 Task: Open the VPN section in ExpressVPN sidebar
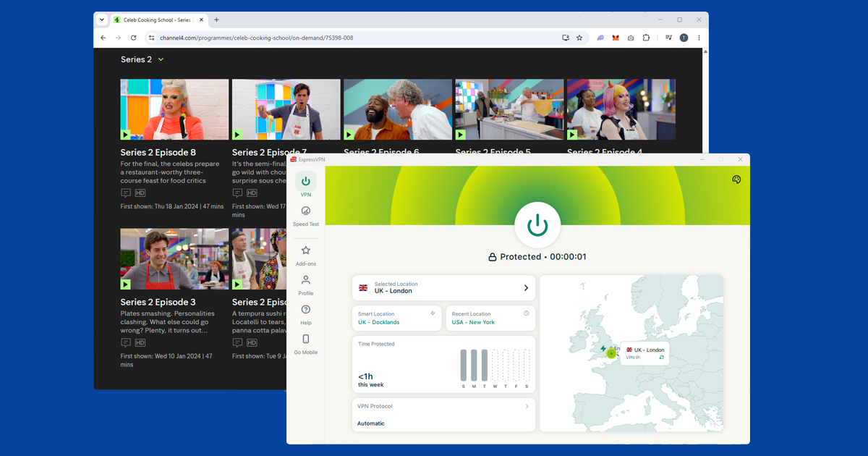pos(305,185)
